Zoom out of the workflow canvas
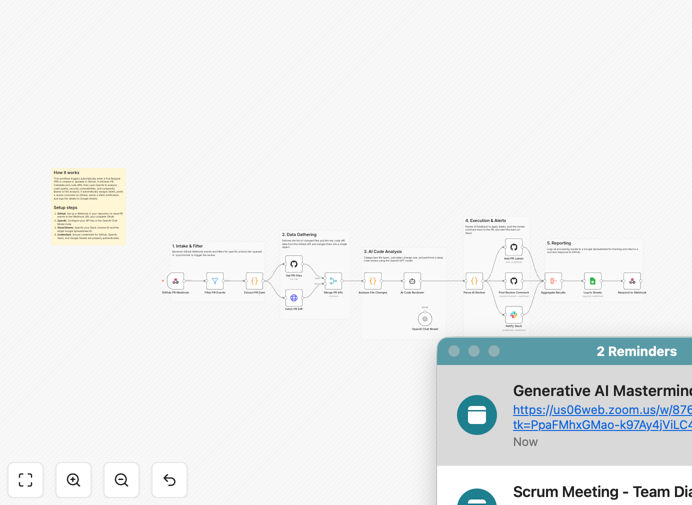This screenshot has height=505, width=692. [x=121, y=480]
